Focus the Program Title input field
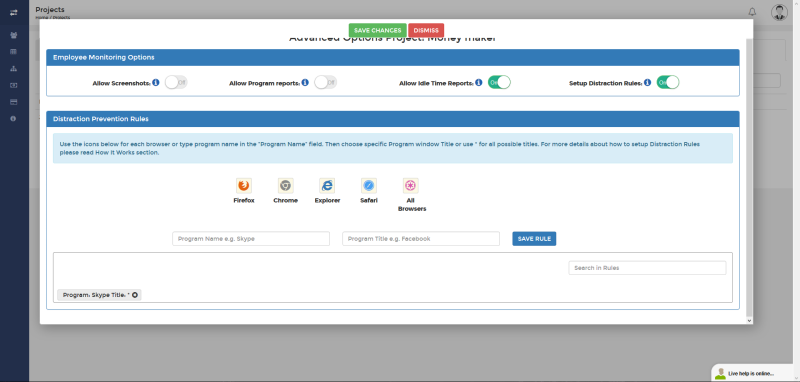Viewport: 800px width, 382px height. coord(421,239)
